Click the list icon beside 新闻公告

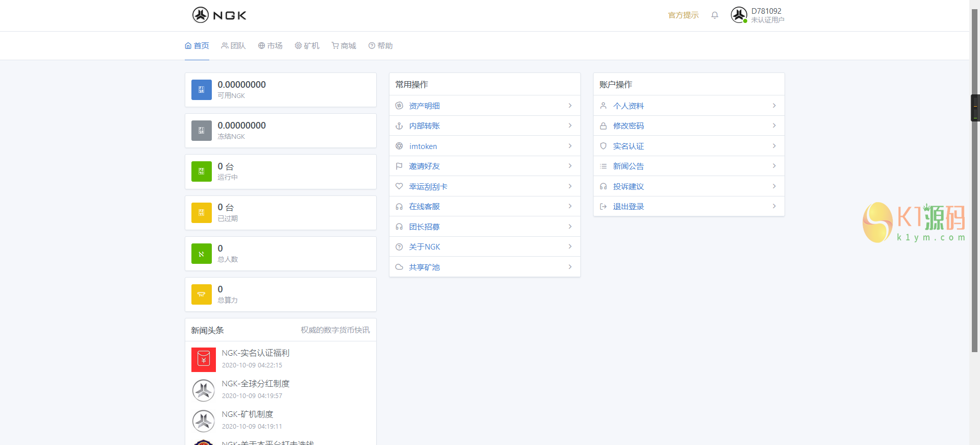(603, 166)
